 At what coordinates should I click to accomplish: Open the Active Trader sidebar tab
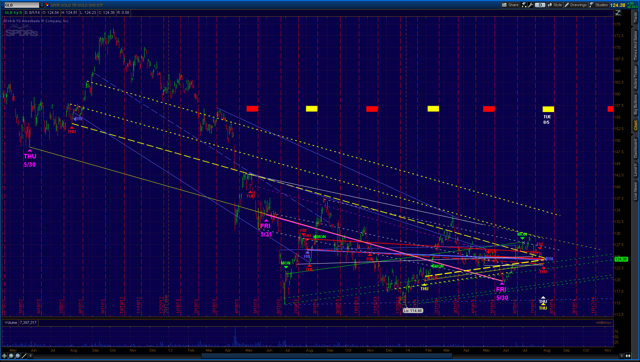coord(636,78)
